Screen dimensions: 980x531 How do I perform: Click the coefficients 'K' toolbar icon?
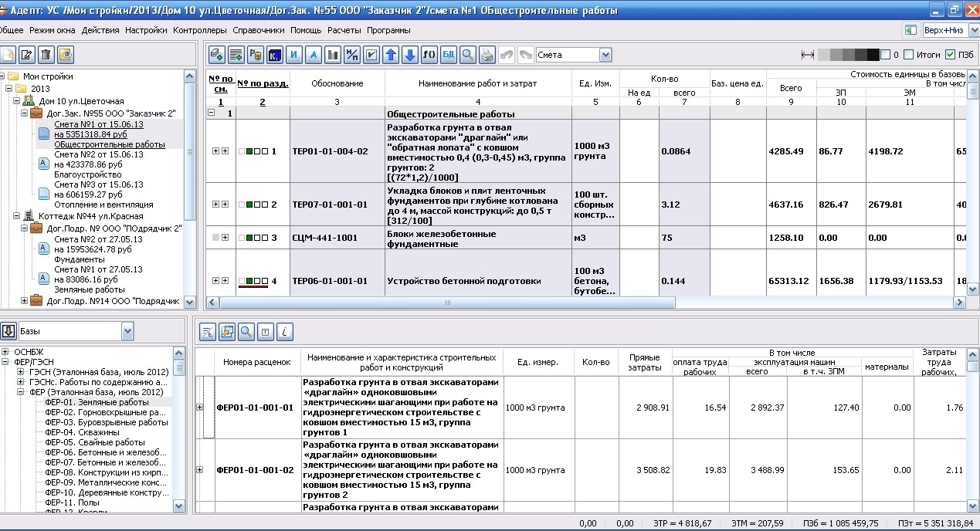275,55
